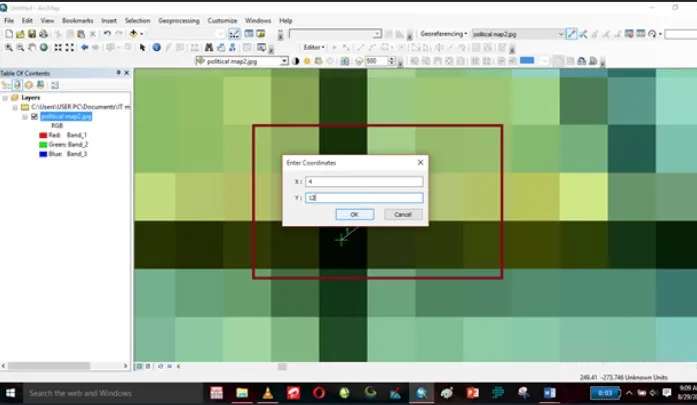Switch TOC to list by drawing order
This screenshot has width=697, height=405.
pos(5,85)
